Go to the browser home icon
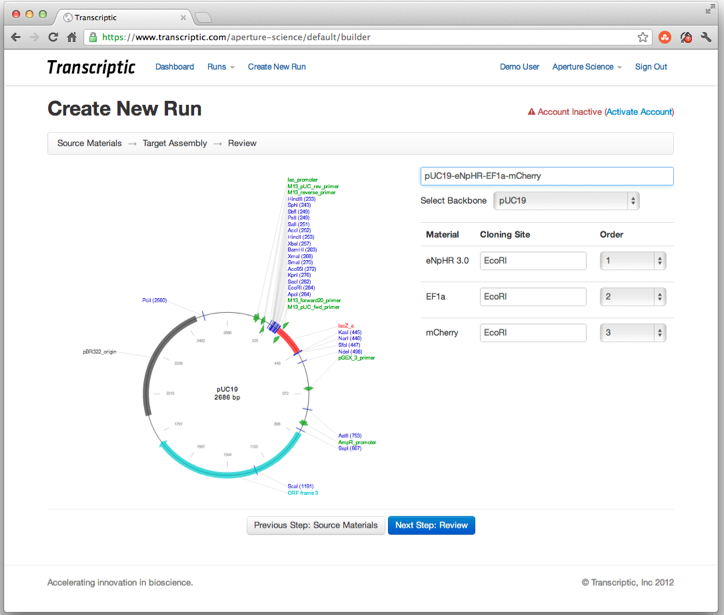Viewport: 724px width, 615px height. click(72, 37)
